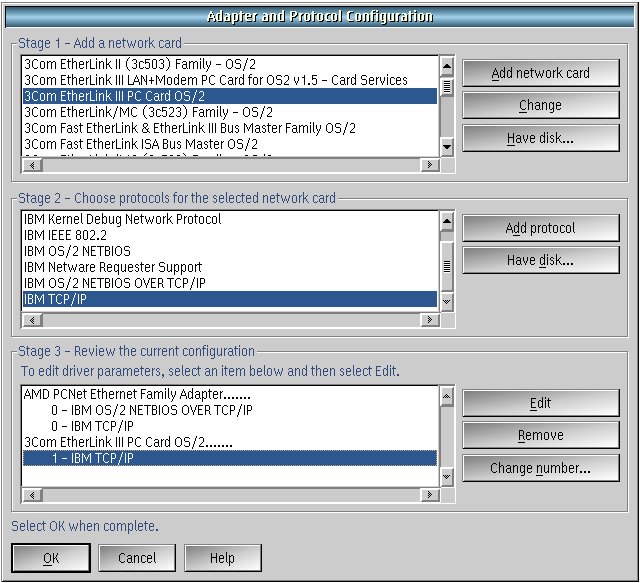The height and width of the screenshot is (583, 640).
Task: Click down arrow of configuration list scrollbar
Action: click(447, 476)
